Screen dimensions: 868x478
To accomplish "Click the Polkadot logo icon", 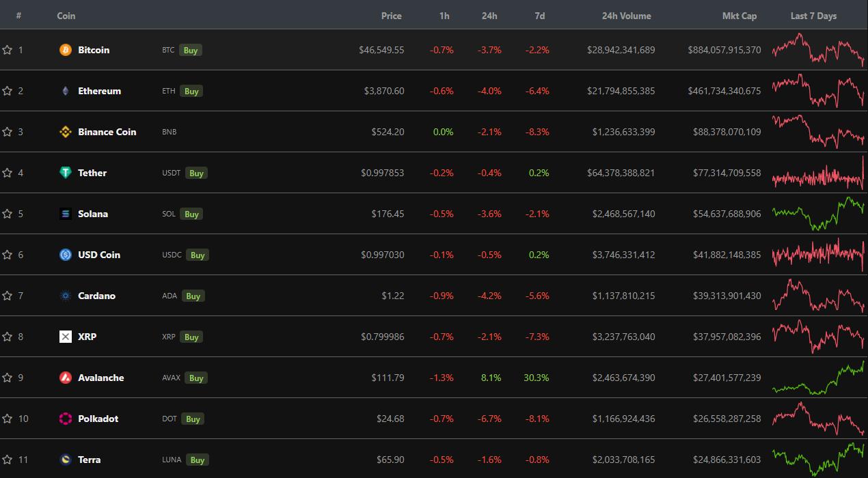I will pos(66,419).
